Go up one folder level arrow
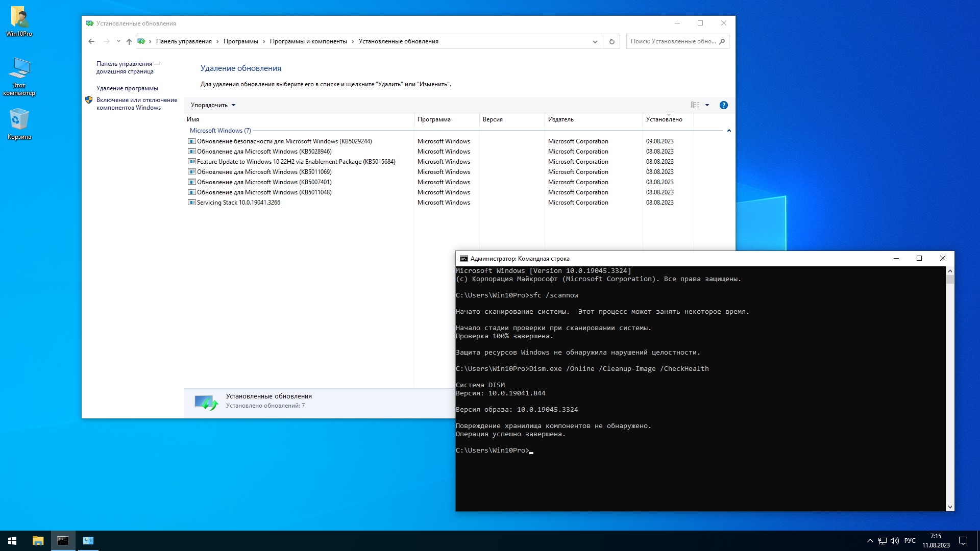The width and height of the screenshot is (980, 551). 129,41
